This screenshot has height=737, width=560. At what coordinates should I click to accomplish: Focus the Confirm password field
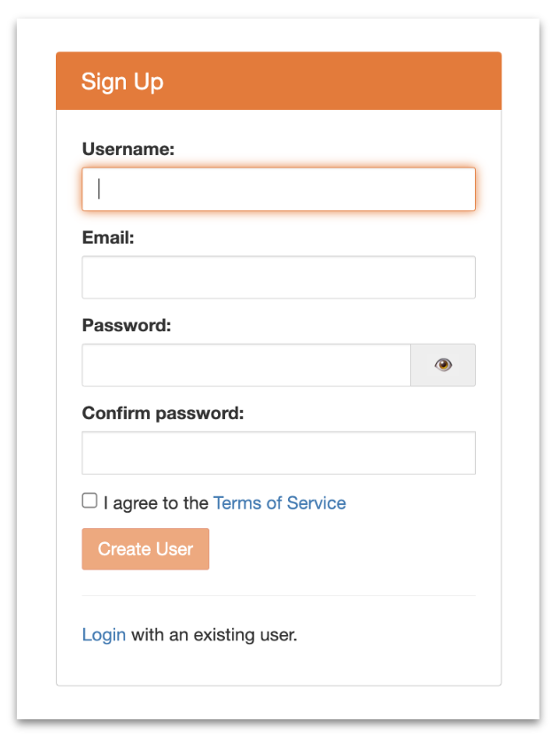(278, 452)
